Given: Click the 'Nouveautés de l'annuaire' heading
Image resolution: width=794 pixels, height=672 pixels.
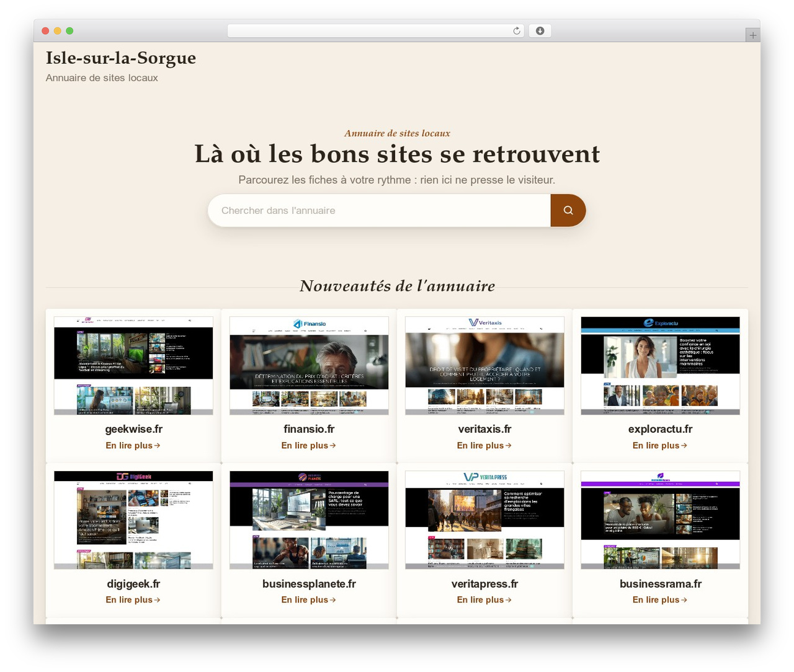Looking at the screenshot, I should click(x=397, y=286).
